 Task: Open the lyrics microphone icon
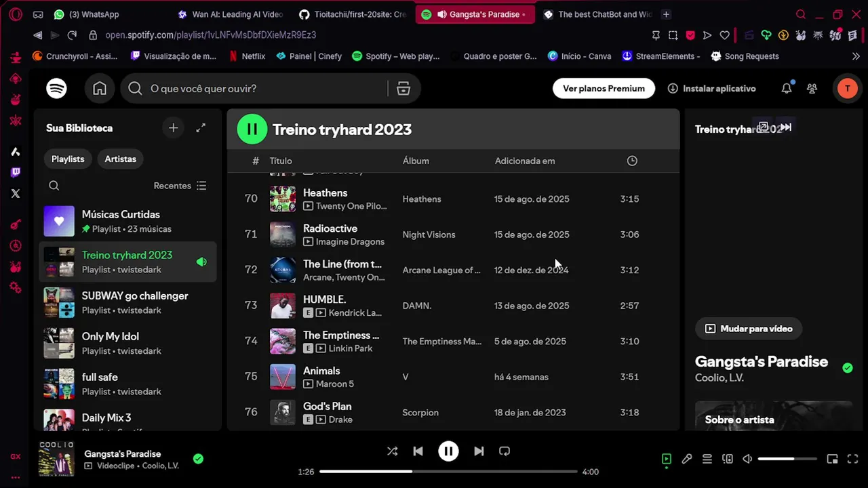pyautogui.click(x=687, y=459)
